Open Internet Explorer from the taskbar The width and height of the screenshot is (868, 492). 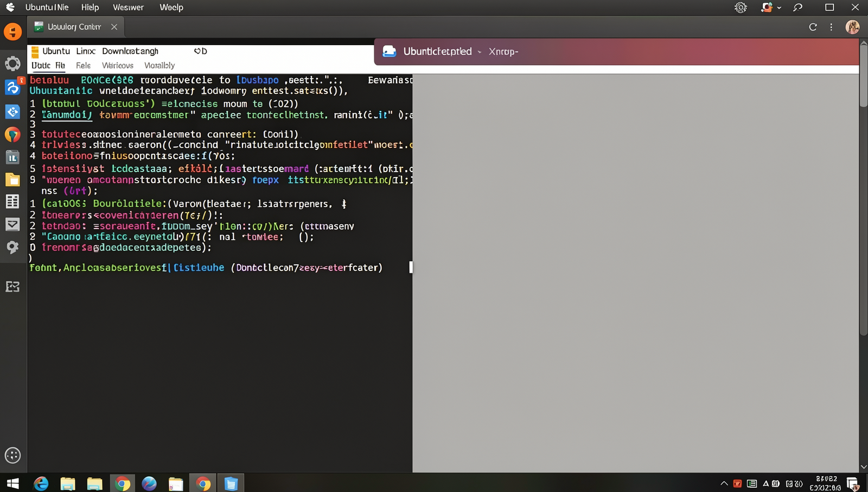41,483
